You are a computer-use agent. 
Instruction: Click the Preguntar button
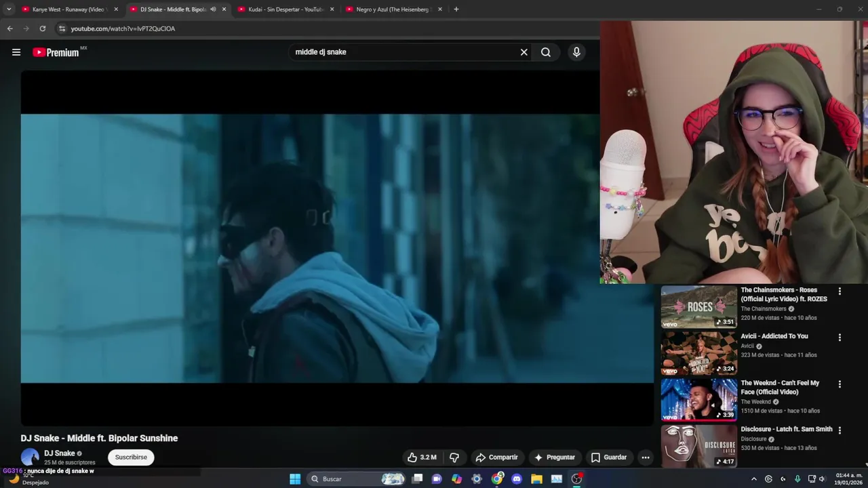pyautogui.click(x=554, y=457)
